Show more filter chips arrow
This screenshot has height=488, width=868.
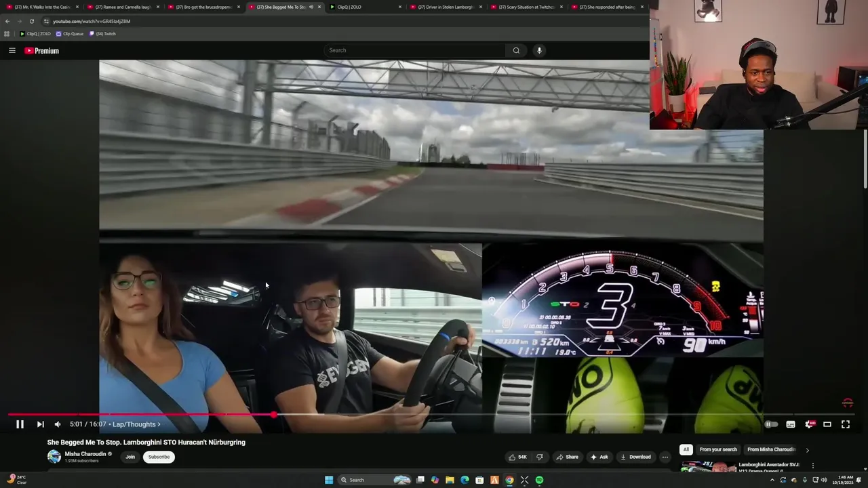(807, 450)
